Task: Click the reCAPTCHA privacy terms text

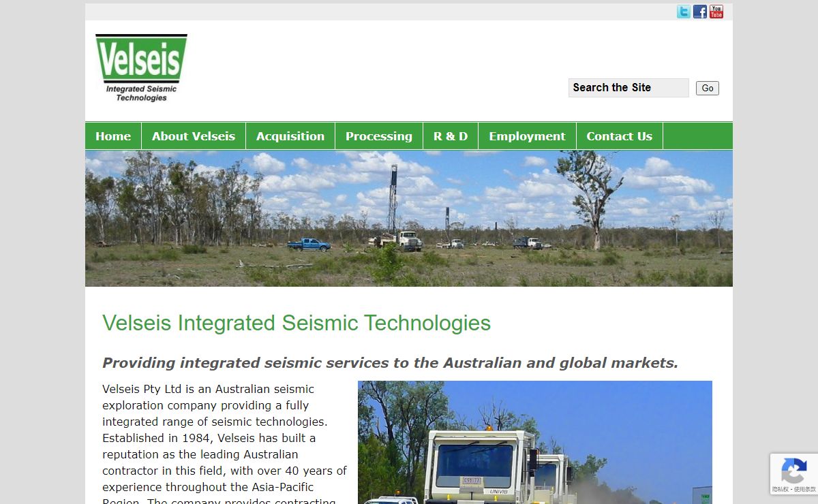Action: click(x=794, y=489)
